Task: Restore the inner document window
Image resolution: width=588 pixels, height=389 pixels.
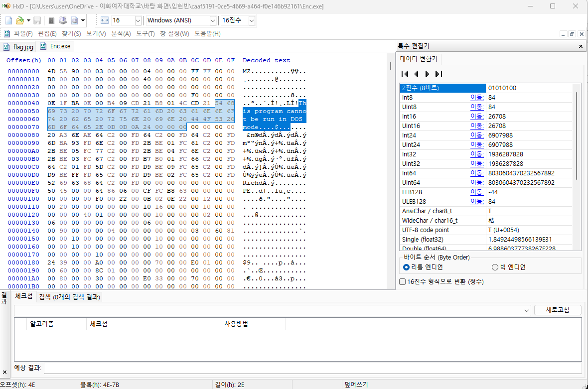Action: [x=572, y=34]
